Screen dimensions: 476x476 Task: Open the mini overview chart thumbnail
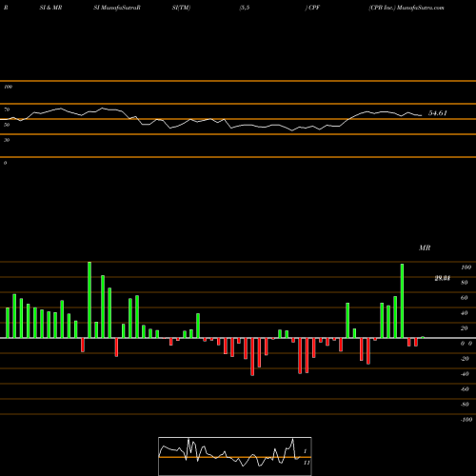(x=235, y=456)
